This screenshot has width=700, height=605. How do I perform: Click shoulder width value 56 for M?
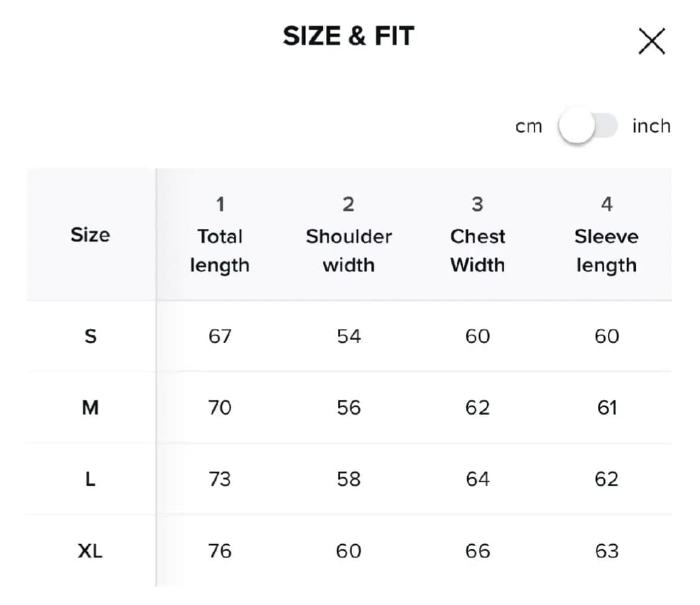pos(348,408)
